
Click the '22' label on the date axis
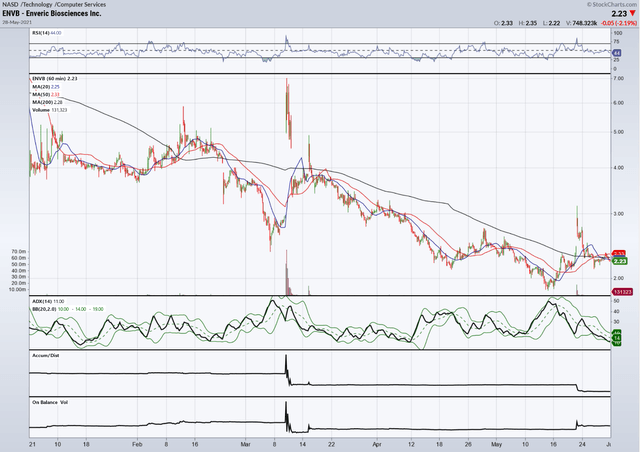click(x=331, y=444)
